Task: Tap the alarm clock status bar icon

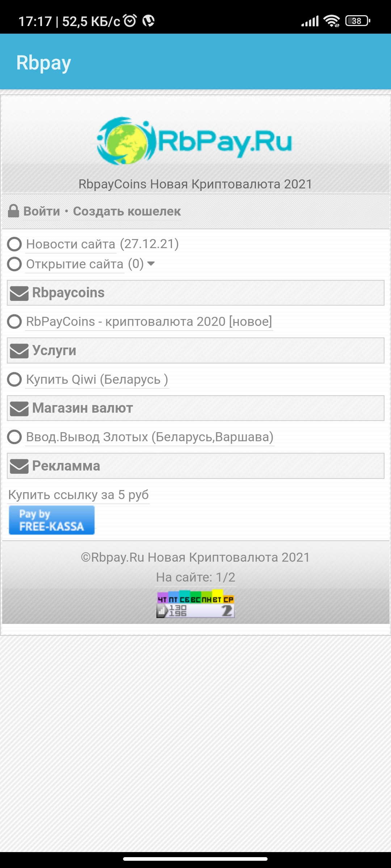Action: (130, 21)
